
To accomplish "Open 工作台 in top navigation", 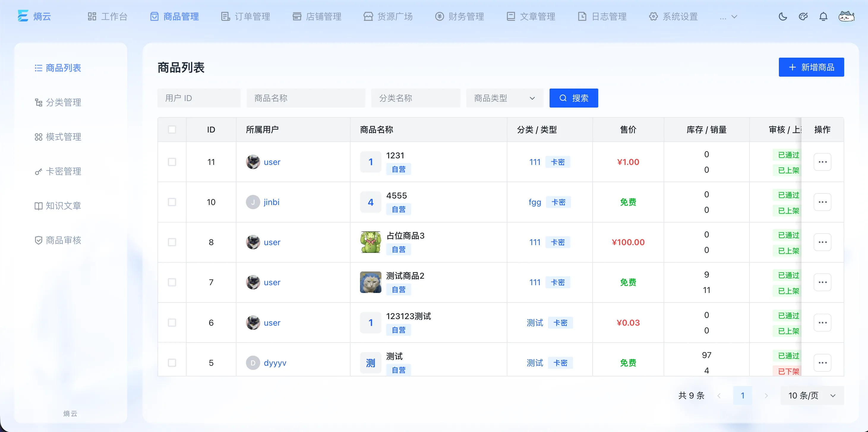I will coord(108,16).
